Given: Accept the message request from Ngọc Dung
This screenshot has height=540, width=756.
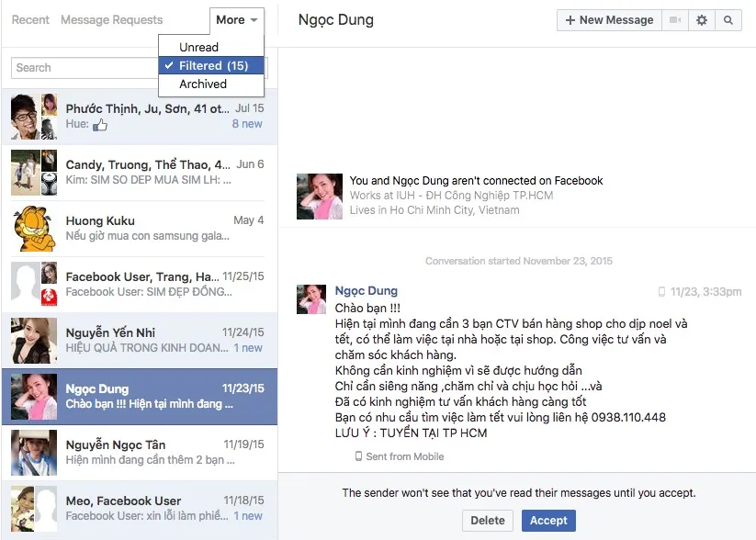Looking at the screenshot, I should [x=548, y=521].
